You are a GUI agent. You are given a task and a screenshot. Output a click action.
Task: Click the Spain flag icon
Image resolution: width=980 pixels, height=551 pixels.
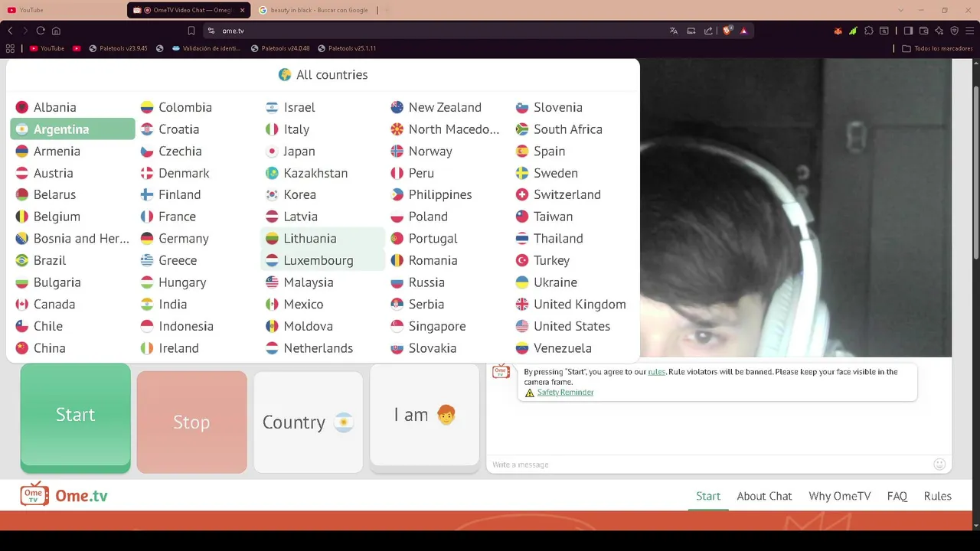coord(522,152)
